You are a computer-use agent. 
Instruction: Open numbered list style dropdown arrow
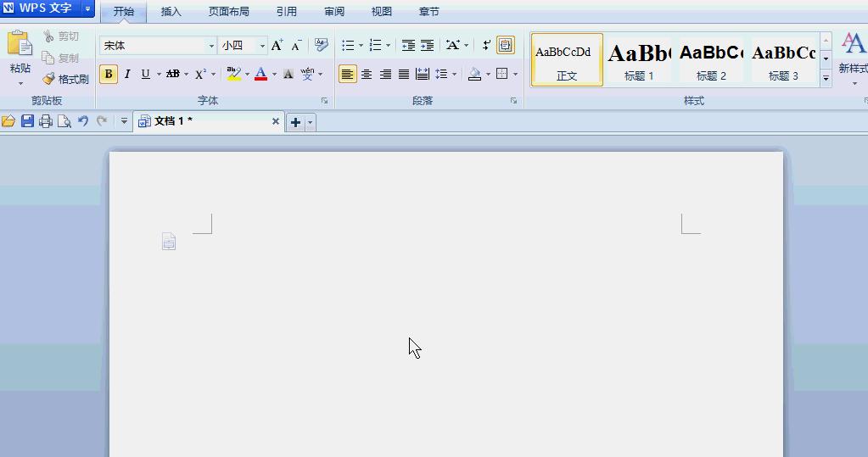coord(388,46)
